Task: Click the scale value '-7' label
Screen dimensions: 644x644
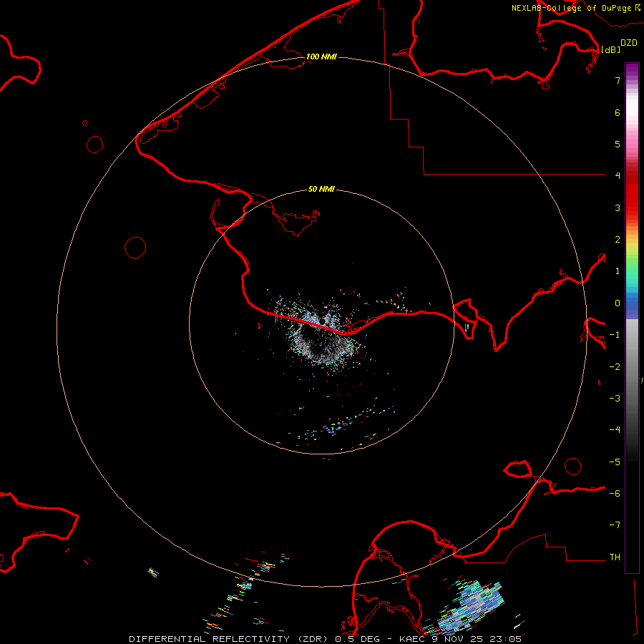Action: (615, 525)
